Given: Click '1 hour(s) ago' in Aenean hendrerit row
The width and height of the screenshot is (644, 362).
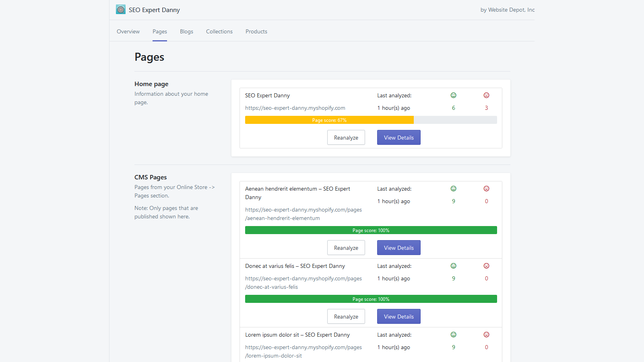Looking at the screenshot, I should 394,201.
